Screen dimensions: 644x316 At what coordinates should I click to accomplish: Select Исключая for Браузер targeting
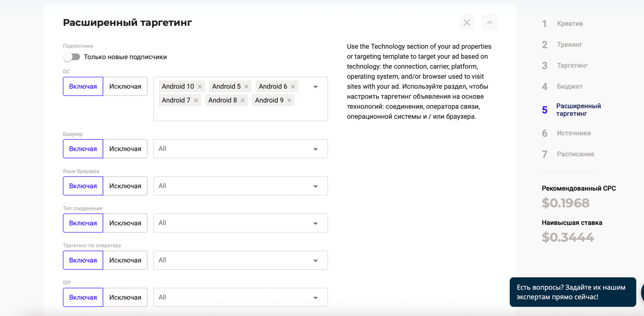tap(125, 149)
